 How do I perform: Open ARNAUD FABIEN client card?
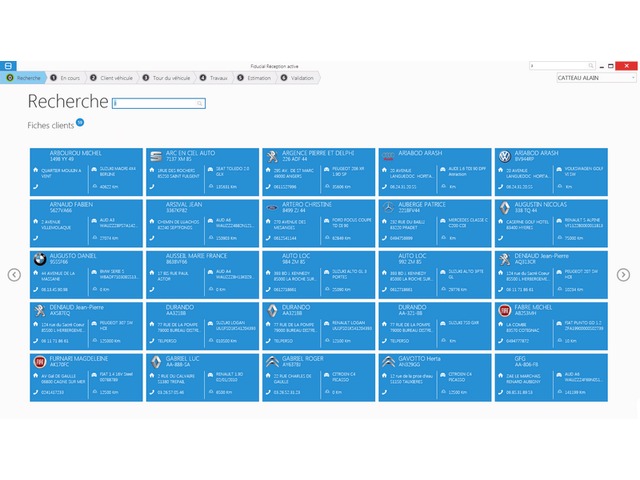tap(86, 223)
